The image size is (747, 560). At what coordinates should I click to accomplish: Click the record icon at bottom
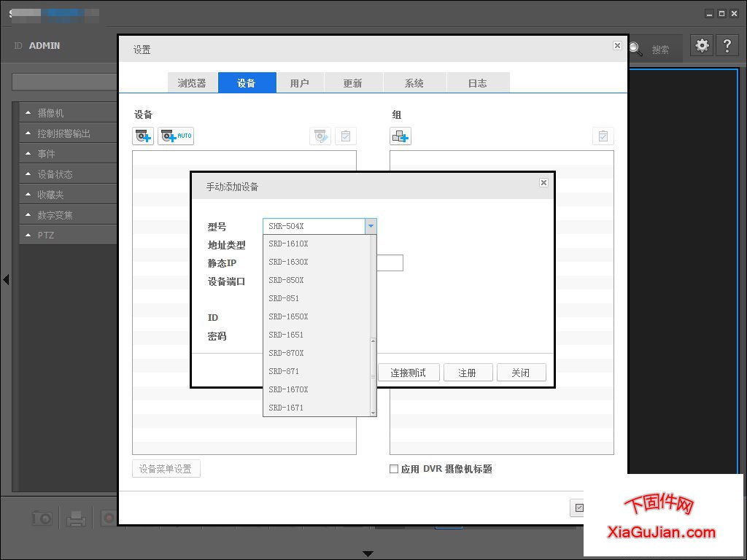109,518
